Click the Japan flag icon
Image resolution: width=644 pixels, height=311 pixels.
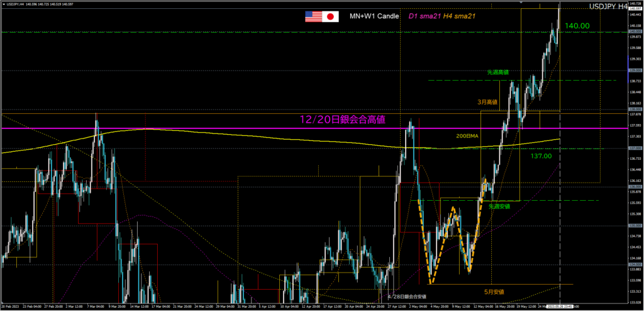[x=331, y=16]
